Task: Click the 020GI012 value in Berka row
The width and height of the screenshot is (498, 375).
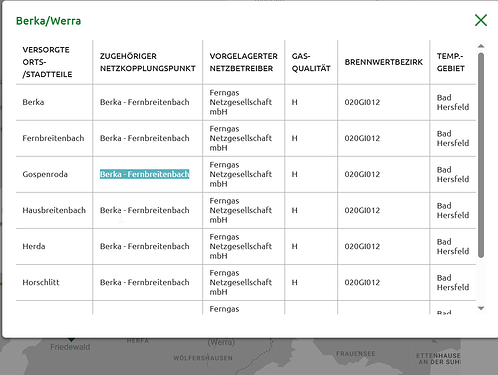Action: 362,102
